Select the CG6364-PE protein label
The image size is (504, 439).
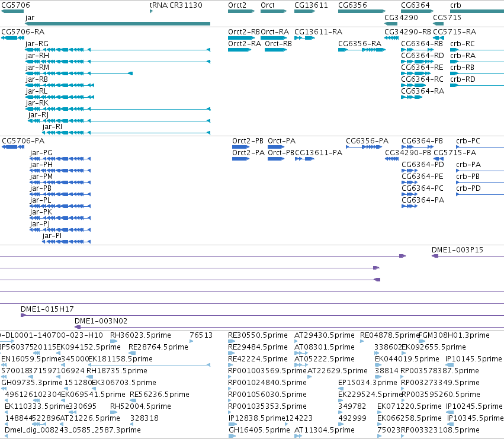click(422, 177)
